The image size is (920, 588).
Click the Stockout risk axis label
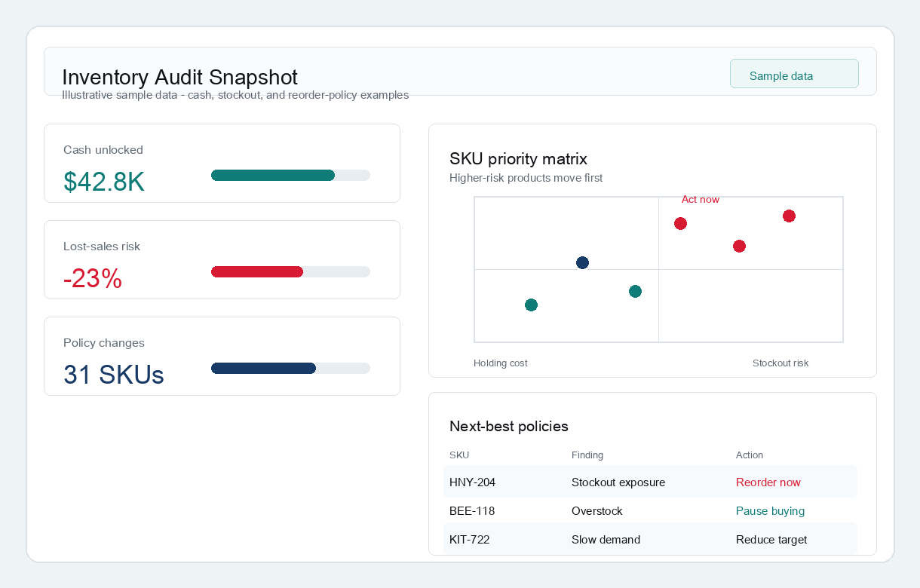point(780,363)
